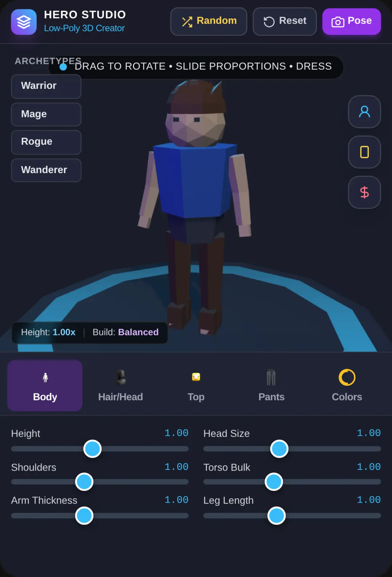
Task: Click the Height slider handle
Action: point(93,449)
